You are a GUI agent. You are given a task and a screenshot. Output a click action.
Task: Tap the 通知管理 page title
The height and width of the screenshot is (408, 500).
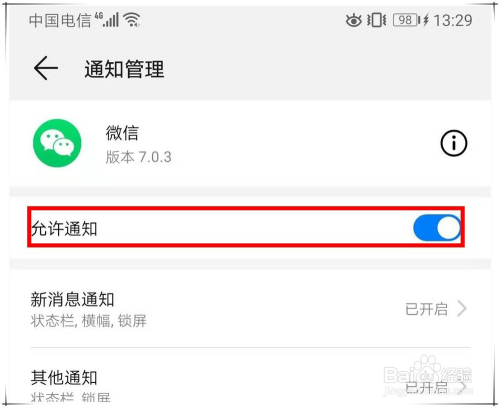(124, 69)
